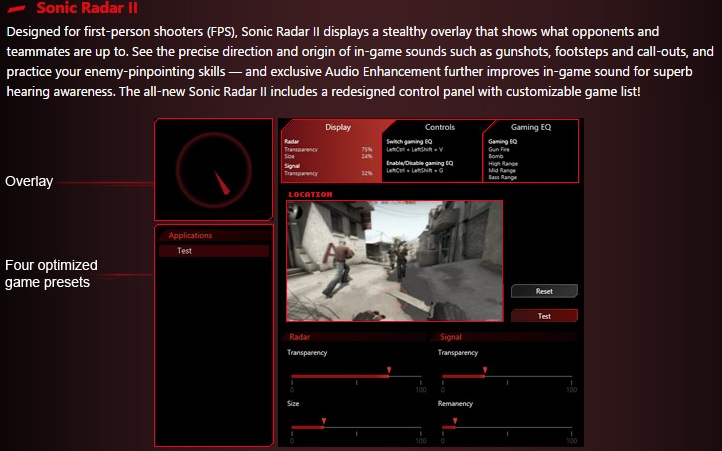722x451 pixels.
Task: Click the Bomb EQ entry
Action: (495, 156)
